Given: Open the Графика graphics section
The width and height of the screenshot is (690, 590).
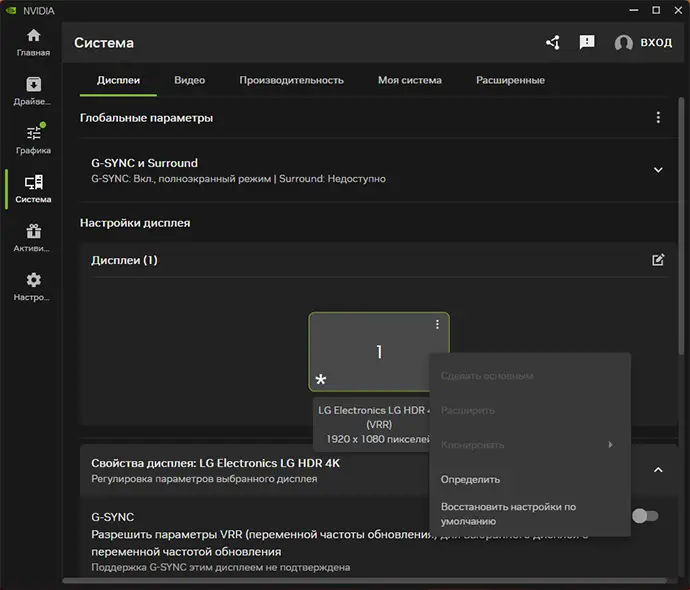Looking at the screenshot, I should click(x=33, y=140).
